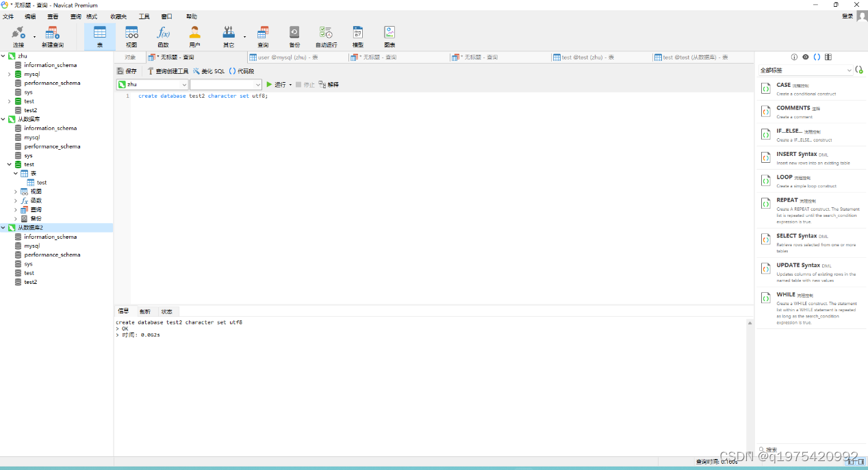This screenshot has height=470, width=868.
Task: Click the UPDATE Syntax snippet entry
Action: (x=811, y=272)
